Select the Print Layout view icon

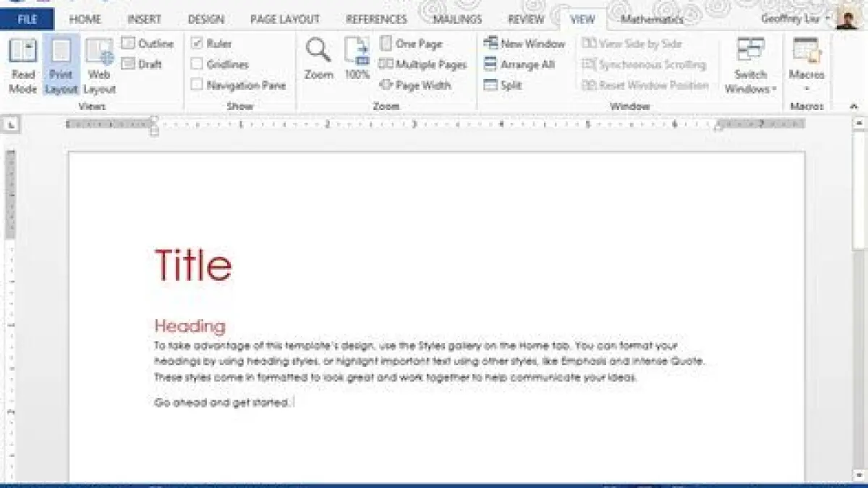click(x=61, y=67)
